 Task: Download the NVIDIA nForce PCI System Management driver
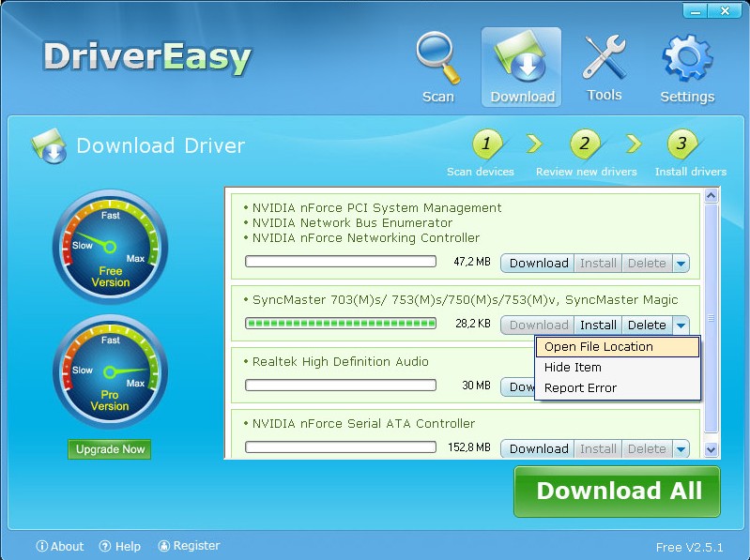538,264
